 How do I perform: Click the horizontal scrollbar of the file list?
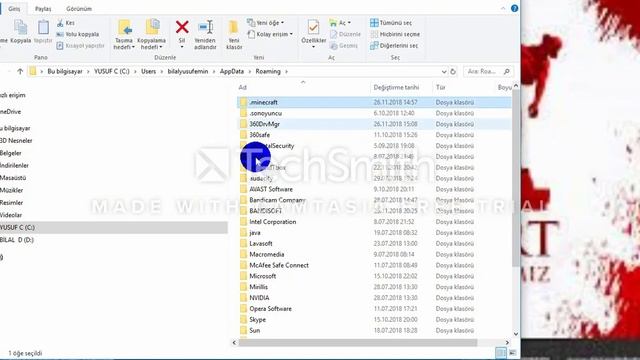point(358,342)
